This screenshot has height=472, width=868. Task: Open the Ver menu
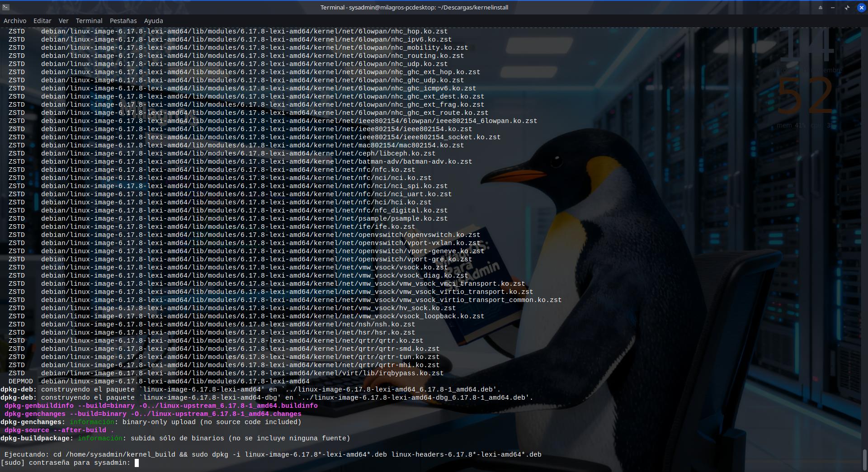[64, 21]
